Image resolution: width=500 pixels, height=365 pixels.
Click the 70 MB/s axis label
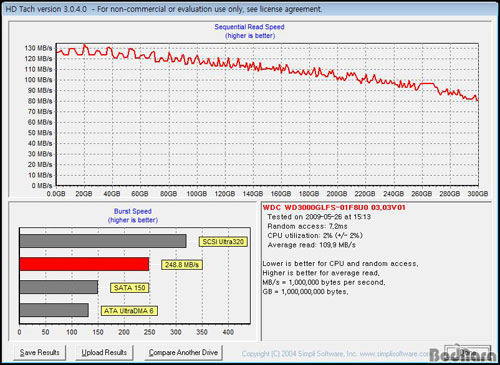tap(40, 112)
